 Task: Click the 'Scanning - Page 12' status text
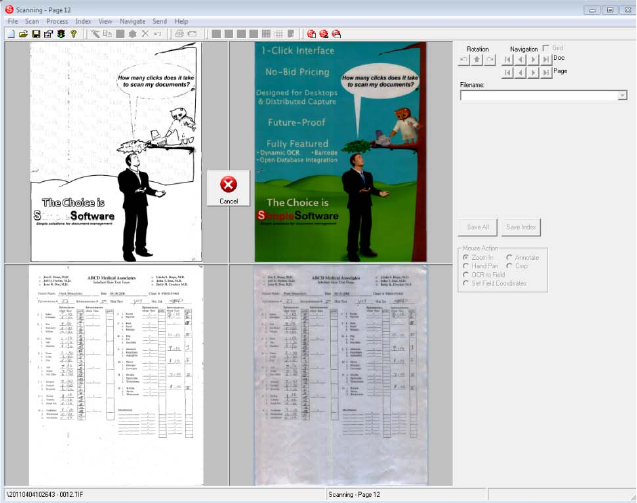click(x=354, y=494)
